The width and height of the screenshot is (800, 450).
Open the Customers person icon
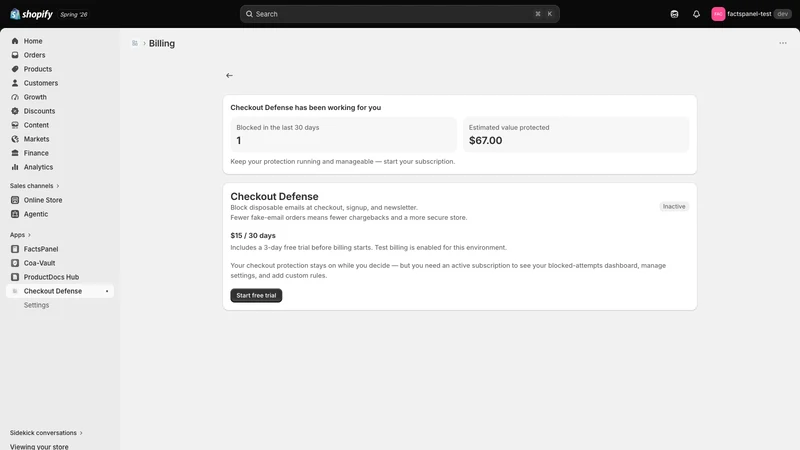[x=15, y=83]
